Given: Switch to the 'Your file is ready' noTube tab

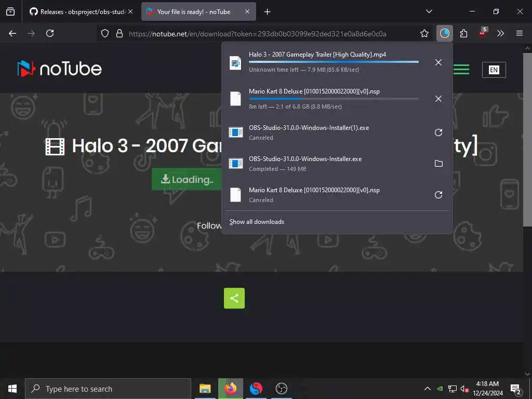Looking at the screenshot, I should click(198, 11).
